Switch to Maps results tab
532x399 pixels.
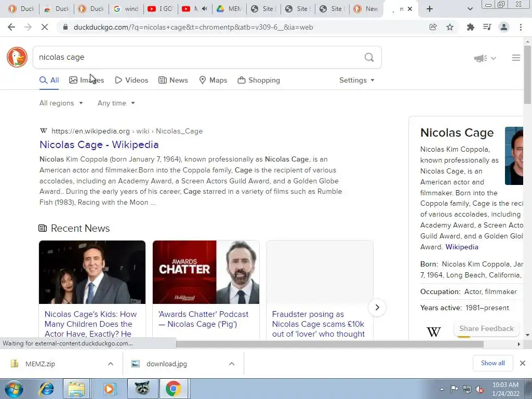213,81
